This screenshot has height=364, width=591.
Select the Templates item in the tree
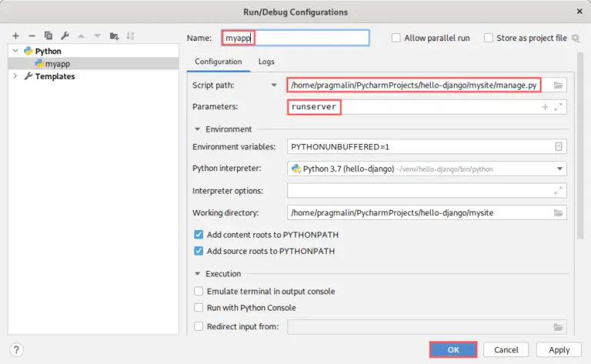tap(55, 76)
